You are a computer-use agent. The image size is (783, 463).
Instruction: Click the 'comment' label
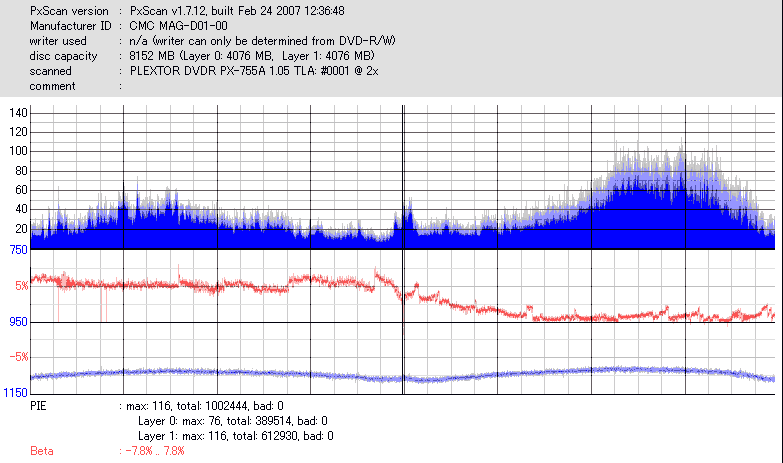[52, 86]
